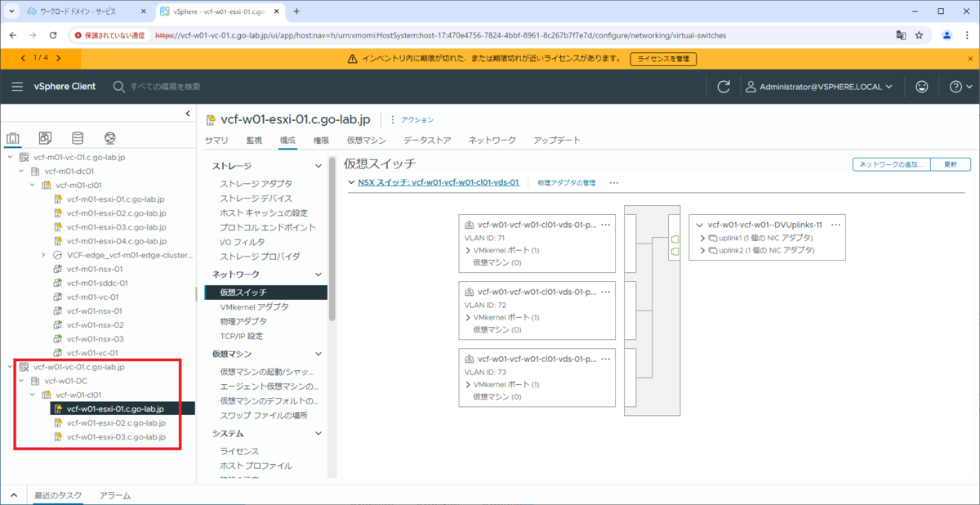Viewport: 980px width, 505px height.
Task: Select the VMs and Templates inventory icon
Action: 46,138
